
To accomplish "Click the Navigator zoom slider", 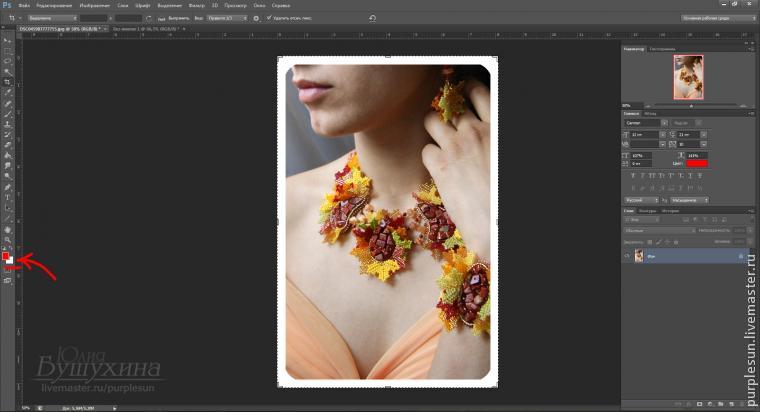I will click(691, 105).
